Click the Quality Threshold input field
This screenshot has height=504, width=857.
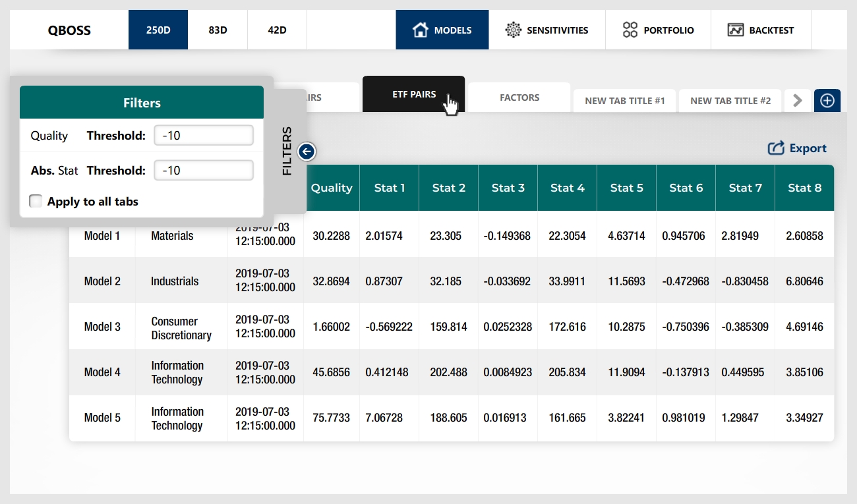click(x=204, y=136)
